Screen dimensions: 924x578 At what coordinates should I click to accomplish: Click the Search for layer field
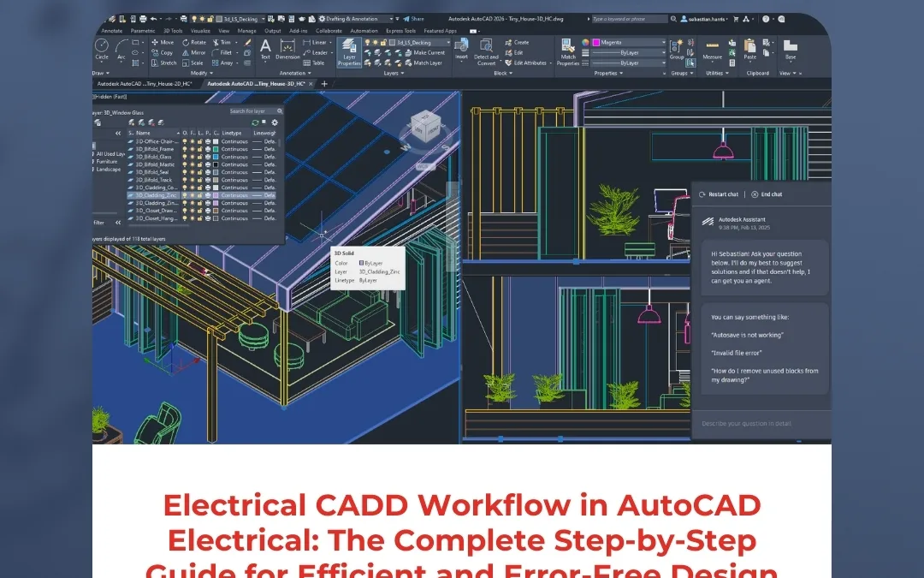(247, 111)
